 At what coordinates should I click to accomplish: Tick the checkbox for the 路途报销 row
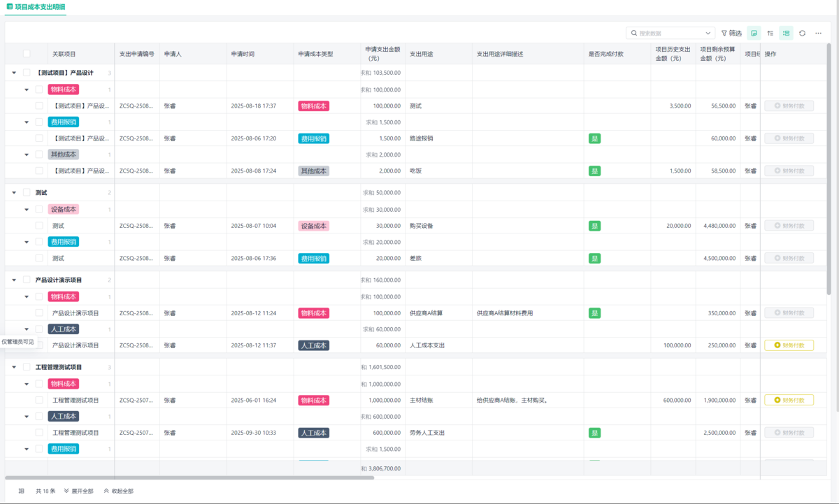(39, 138)
